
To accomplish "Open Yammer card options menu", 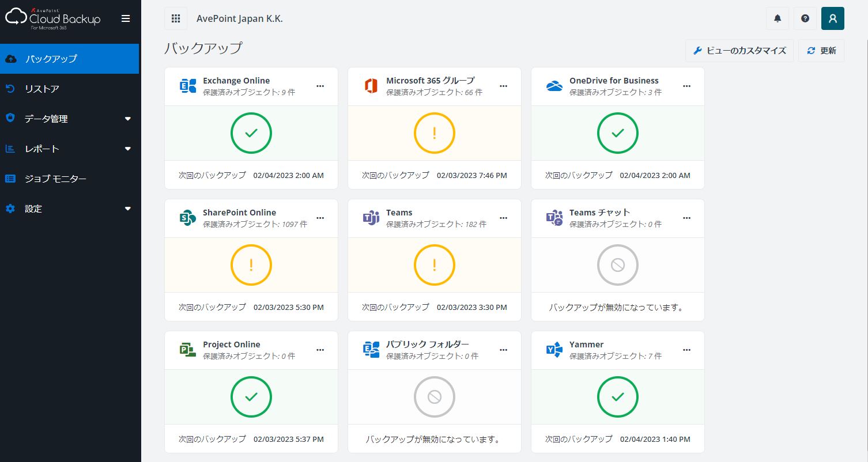I will [x=687, y=350].
